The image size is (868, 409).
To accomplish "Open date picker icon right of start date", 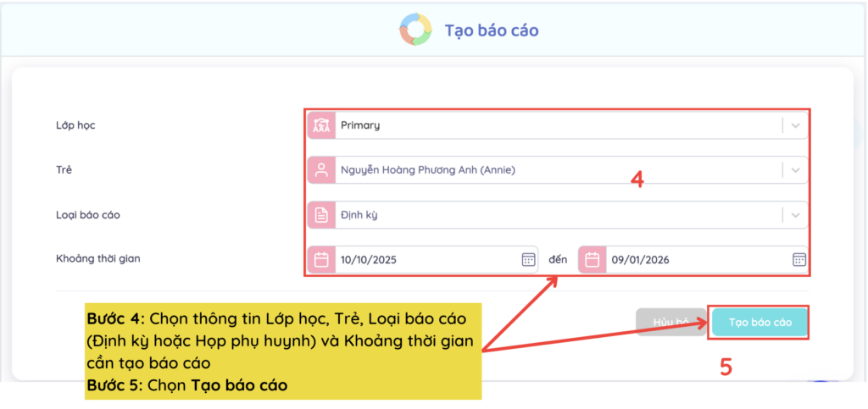I will [x=527, y=260].
